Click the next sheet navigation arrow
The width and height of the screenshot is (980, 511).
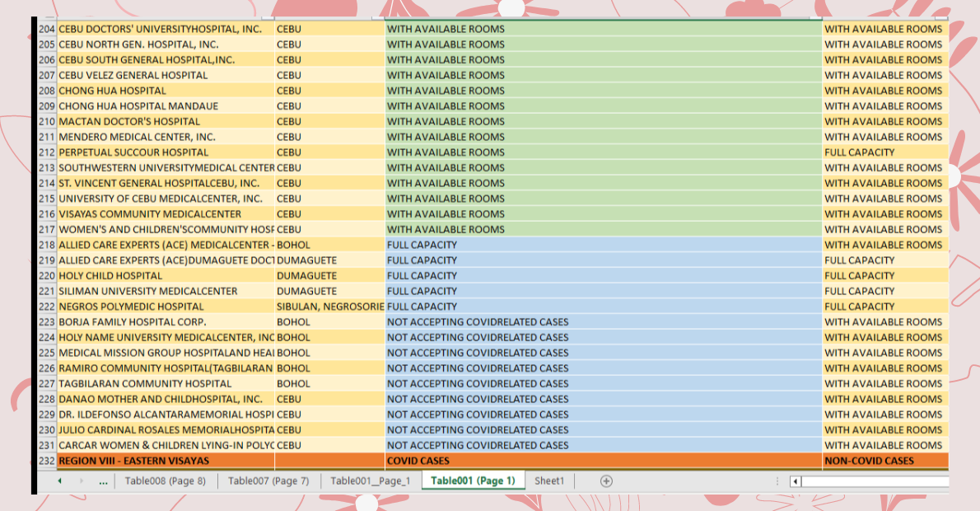[82, 481]
